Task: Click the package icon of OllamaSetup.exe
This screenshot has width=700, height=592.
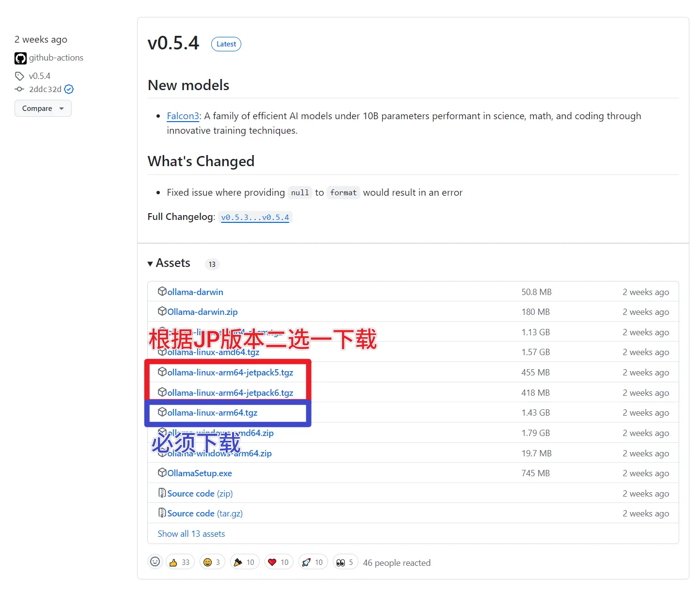Action: pos(162,472)
